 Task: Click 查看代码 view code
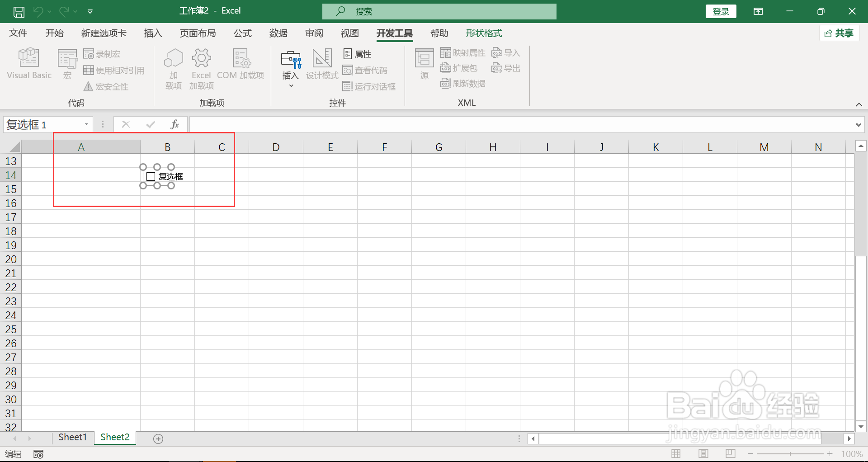pos(365,71)
